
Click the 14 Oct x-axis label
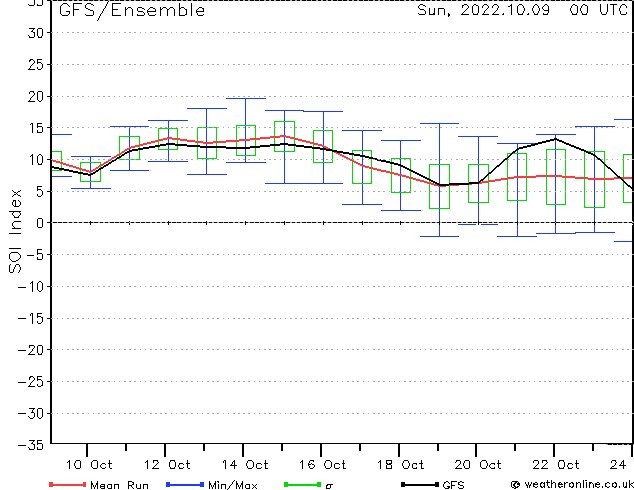click(245, 465)
